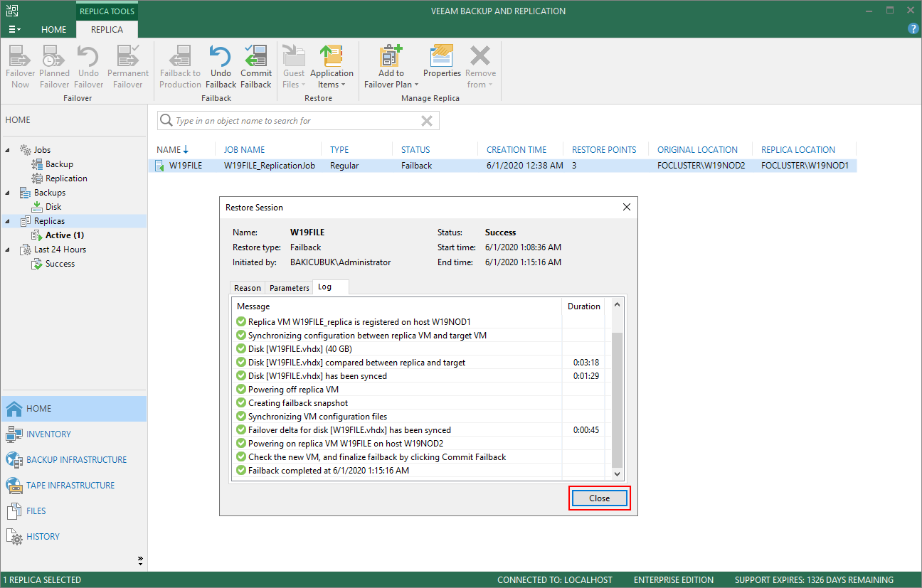Click the W19FILE_ReplicationJob cell
This screenshot has height=588, width=922.
click(x=270, y=166)
